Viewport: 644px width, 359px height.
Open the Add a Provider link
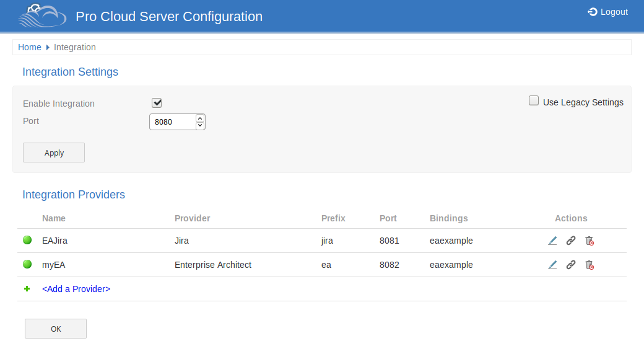pyautogui.click(x=76, y=289)
